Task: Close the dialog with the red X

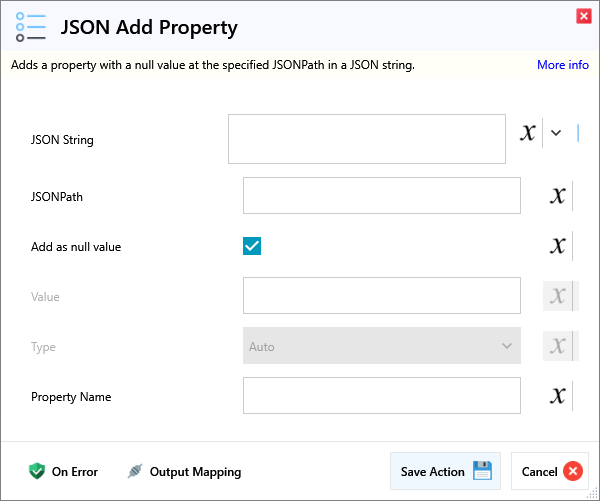Action: (x=583, y=16)
